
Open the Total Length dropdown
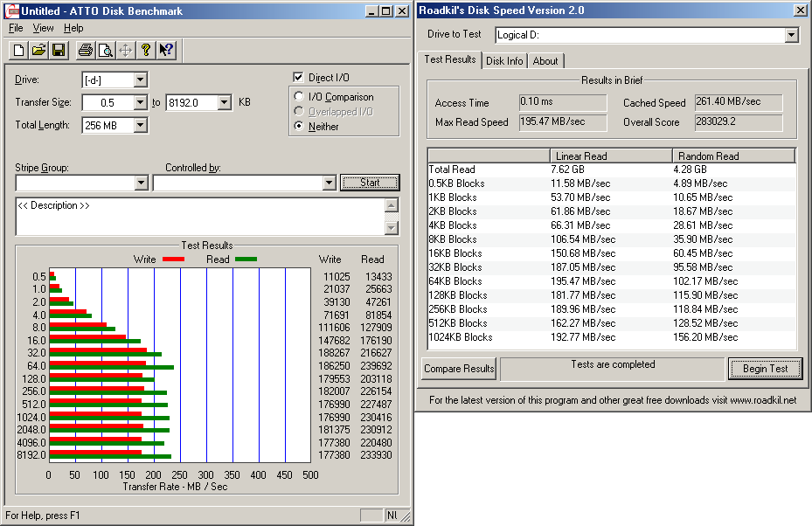(x=140, y=126)
